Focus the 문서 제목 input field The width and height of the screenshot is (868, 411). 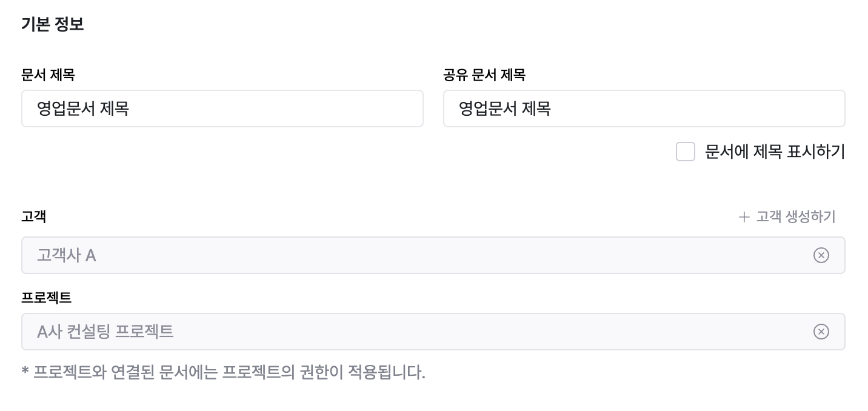[273, 109]
